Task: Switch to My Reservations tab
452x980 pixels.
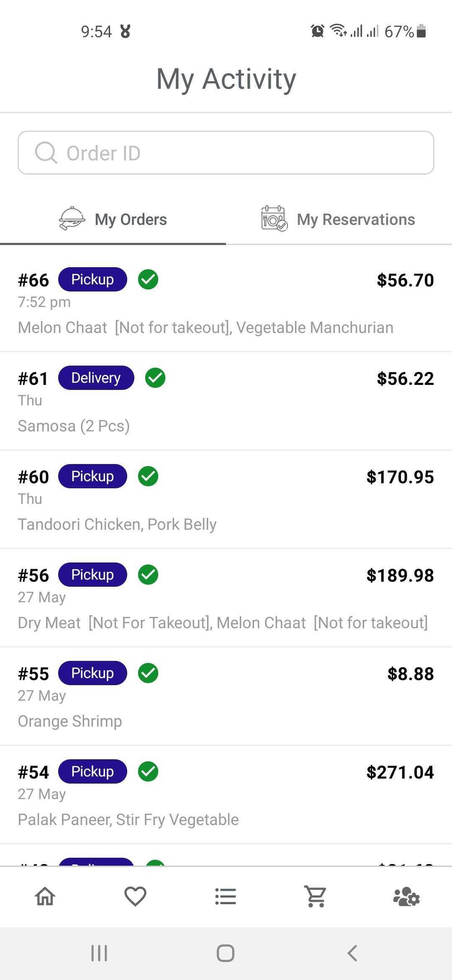Action: pyautogui.click(x=339, y=219)
